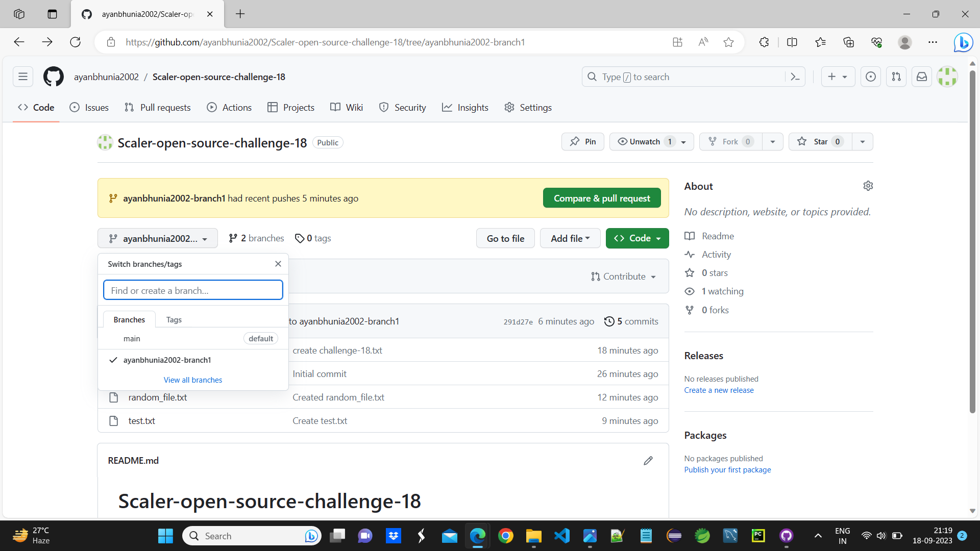980x551 pixels.
Task: Unwatch the repository
Action: tap(644, 141)
